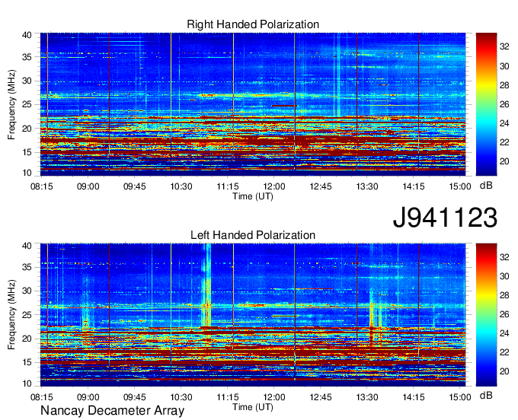The height and width of the screenshot is (420, 518).
Task: Click "12:45" tick under the Left Handed plot
Action: click(x=321, y=397)
